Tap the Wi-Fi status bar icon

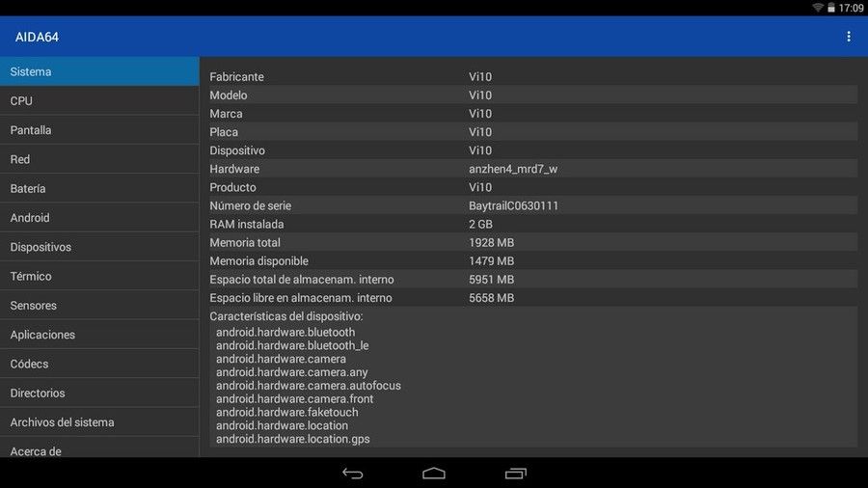pos(818,7)
